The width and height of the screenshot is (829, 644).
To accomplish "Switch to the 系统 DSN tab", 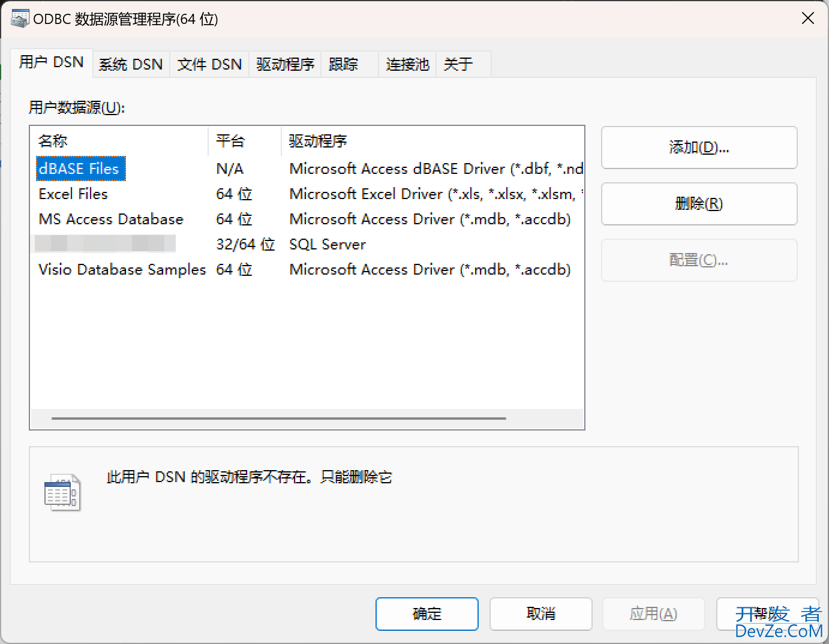I will [131, 64].
